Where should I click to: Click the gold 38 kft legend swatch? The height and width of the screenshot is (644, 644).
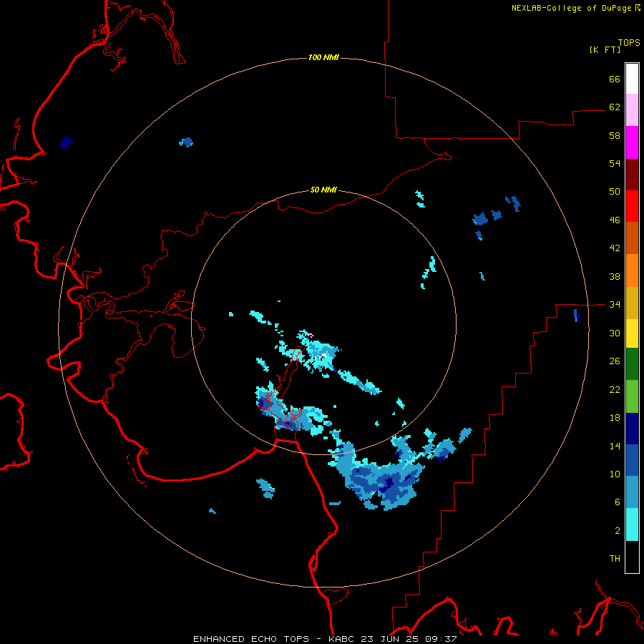pyautogui.click(x=632, y=303)
